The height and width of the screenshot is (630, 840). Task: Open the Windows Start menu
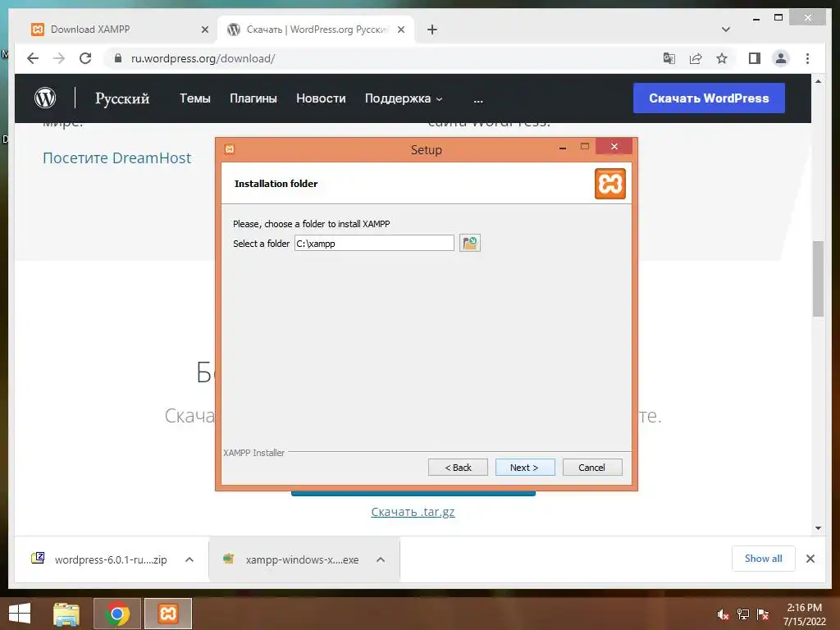(20, 614)
